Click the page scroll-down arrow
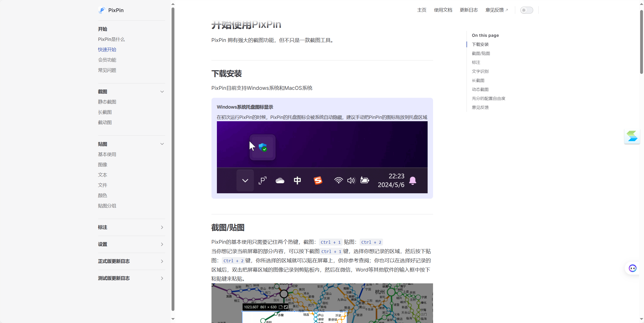Image resolution: width=644 pixels, height=323 pixels. pyautogui.click(x=641, y=319)
